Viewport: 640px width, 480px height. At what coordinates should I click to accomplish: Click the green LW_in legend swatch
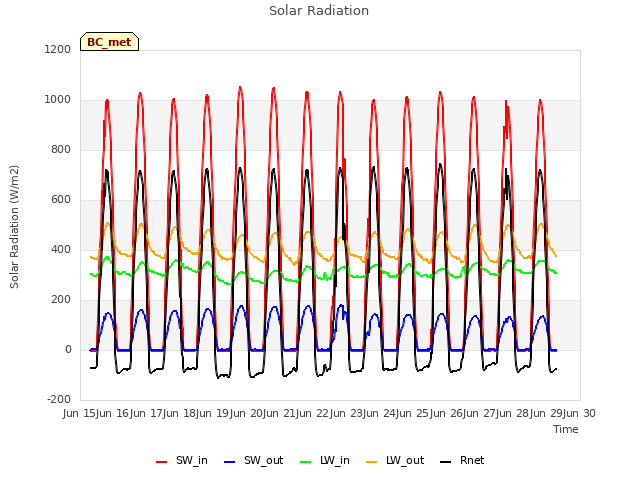click(x=306, y=462)
